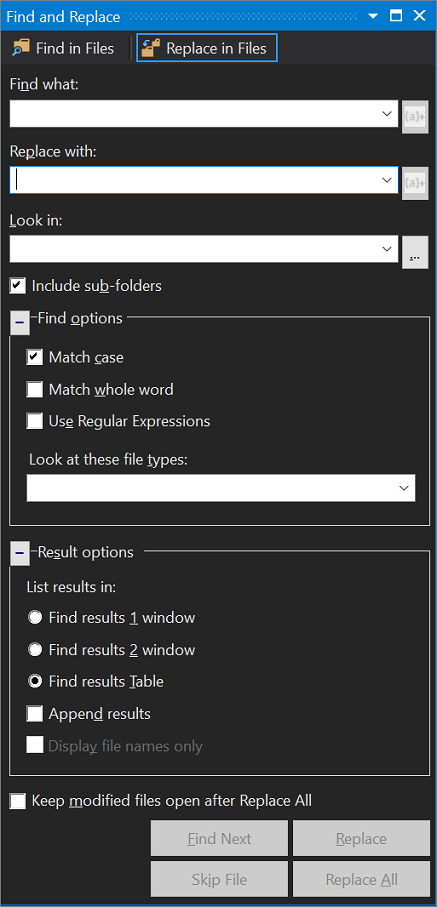Collapse the Find options section
This screenshot has width=437, height=907.
(20, 323)
